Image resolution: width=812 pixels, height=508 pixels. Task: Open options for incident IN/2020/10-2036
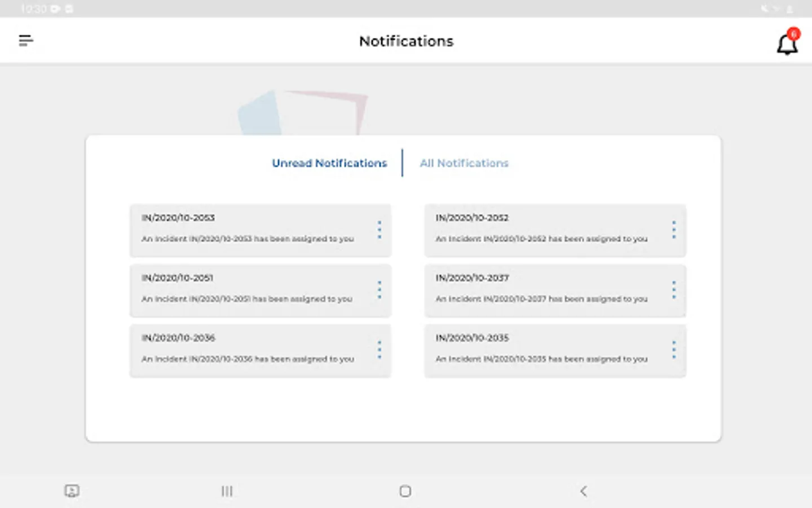pyautogui.click(x=379, y=350)
